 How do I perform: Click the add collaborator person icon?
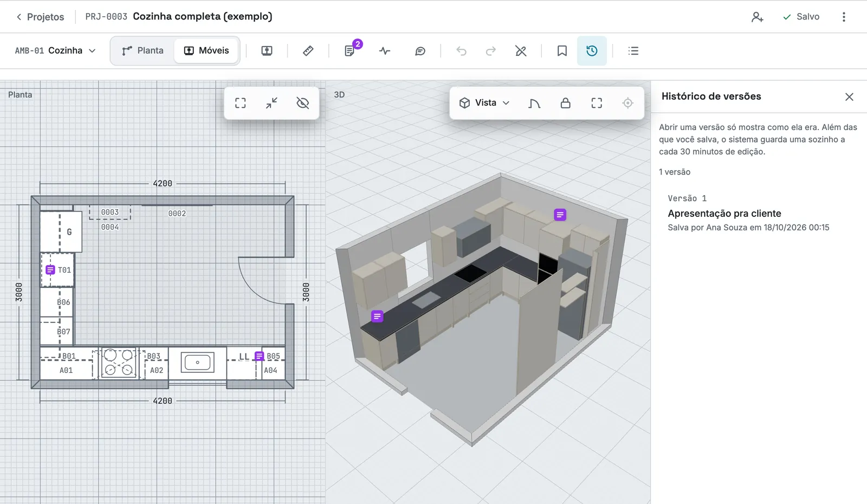tap(757, 17)
